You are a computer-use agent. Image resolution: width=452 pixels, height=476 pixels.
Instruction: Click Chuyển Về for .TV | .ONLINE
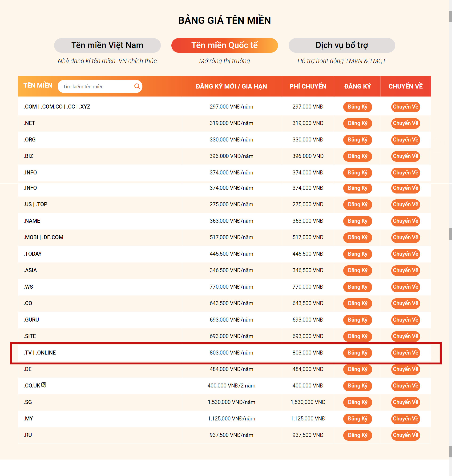[405, 353]
